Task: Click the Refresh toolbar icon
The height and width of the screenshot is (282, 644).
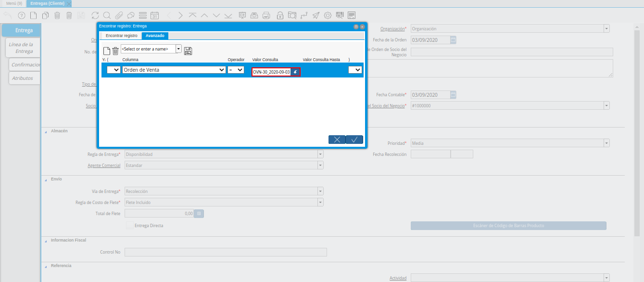Action: (x=95, y=15)
